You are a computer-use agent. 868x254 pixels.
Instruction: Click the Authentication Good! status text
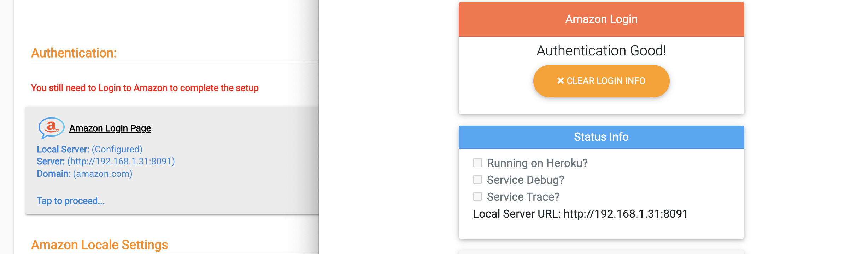(x=601, y=51)
